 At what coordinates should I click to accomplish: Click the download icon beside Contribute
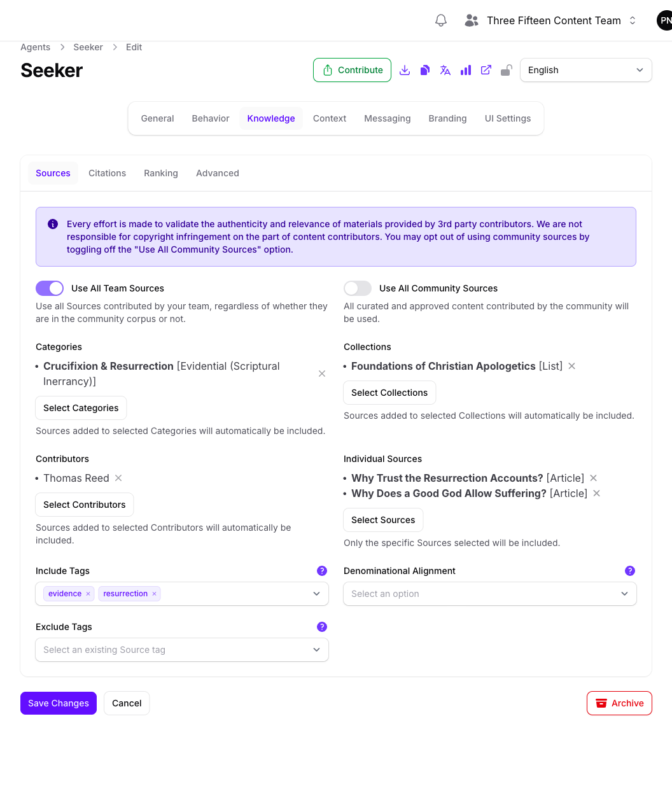click(x=405, y=70)
